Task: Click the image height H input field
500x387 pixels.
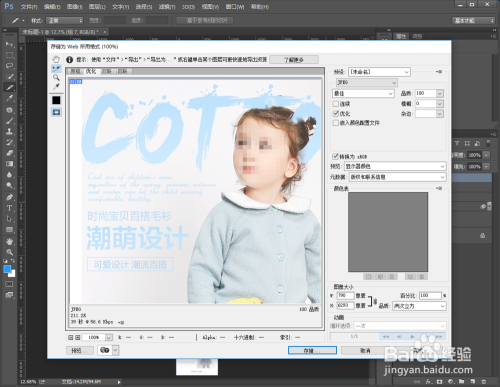Action: pos(345,305)
